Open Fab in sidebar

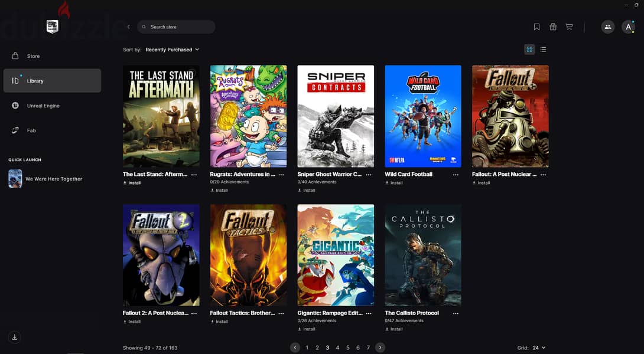click(x=52, y=130)
